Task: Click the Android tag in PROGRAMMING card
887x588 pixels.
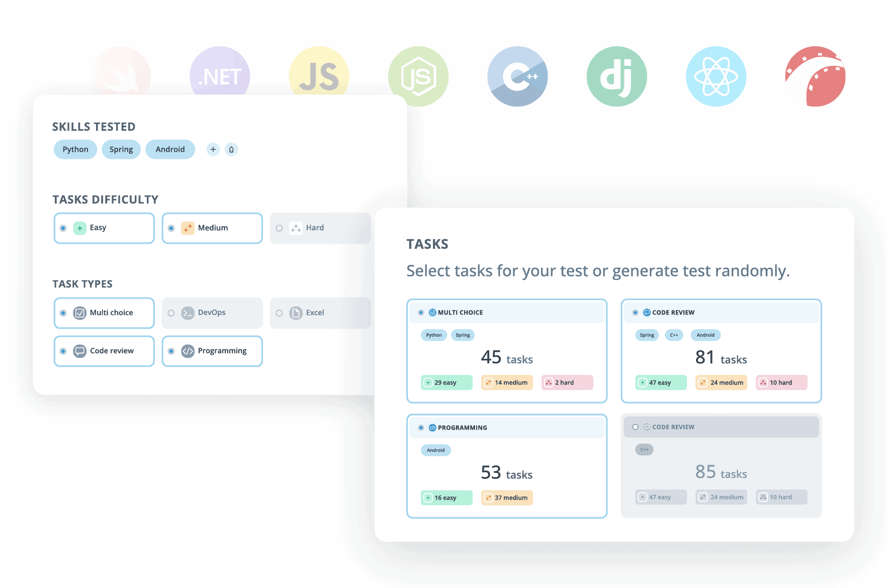Action: pyautogui.click(x=436, y=450)
